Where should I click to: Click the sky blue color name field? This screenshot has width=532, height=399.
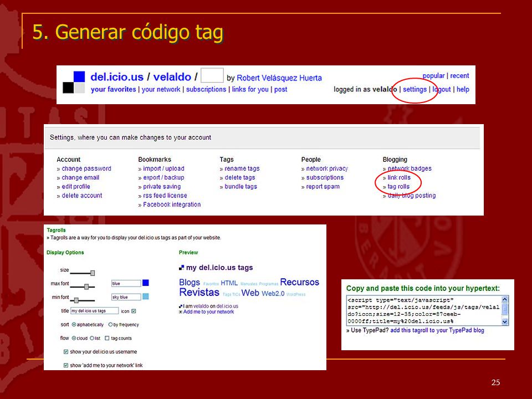126,297
